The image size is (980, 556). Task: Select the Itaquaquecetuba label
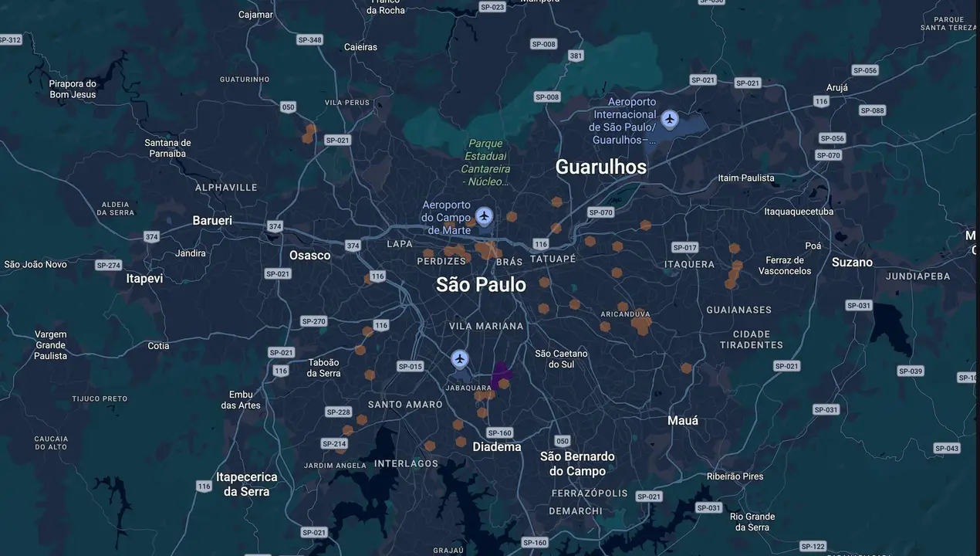pyautogui.click(x=799, y=212)
